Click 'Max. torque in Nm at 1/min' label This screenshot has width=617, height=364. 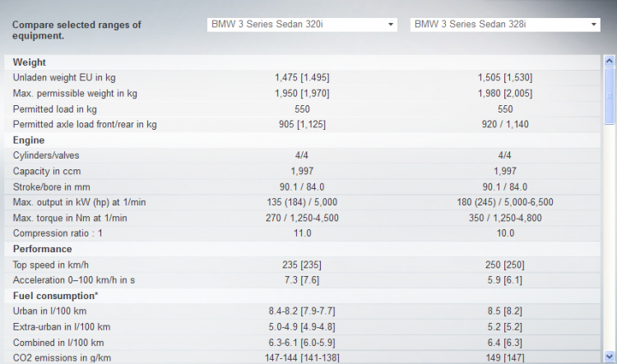(x=70, y=219)
